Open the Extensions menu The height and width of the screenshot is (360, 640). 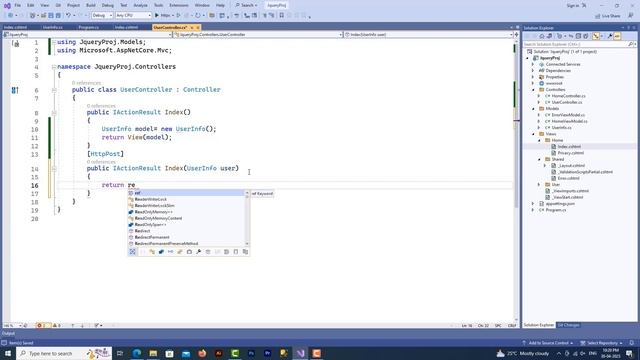pyautogui.click(x=179, y=5)
